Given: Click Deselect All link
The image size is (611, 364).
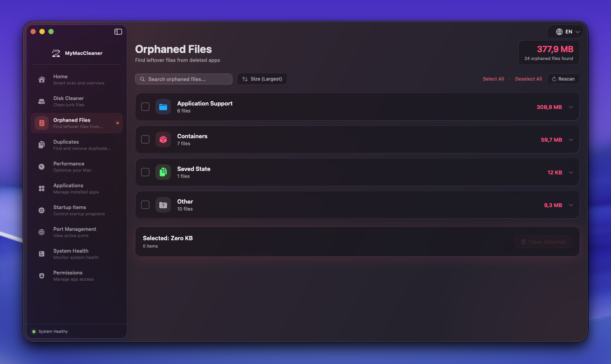Looking at the screenshot, I should click(528, 79).
